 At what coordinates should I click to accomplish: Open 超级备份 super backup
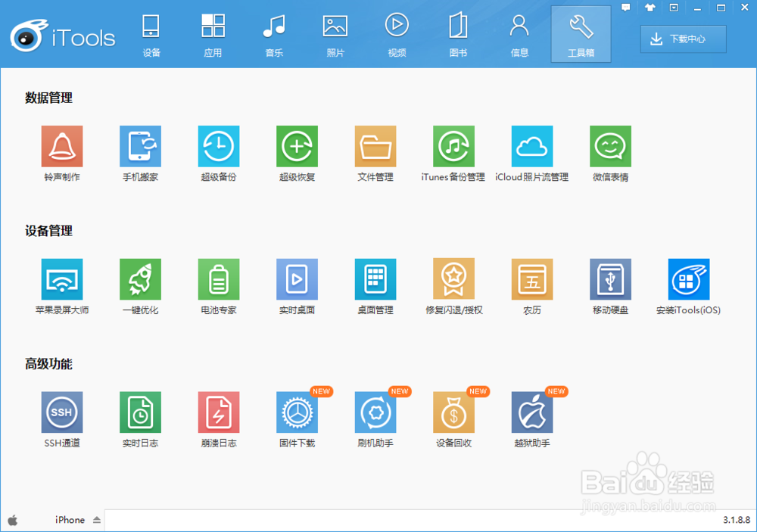(219, 146)
